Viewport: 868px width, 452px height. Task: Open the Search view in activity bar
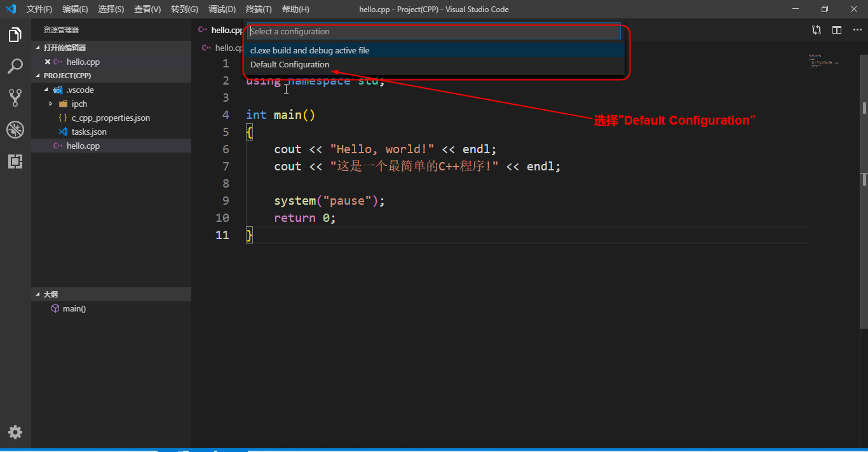(15, 66)
